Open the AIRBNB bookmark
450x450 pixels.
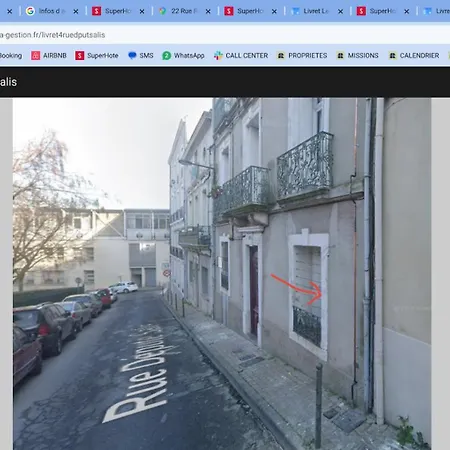point(49,55)
